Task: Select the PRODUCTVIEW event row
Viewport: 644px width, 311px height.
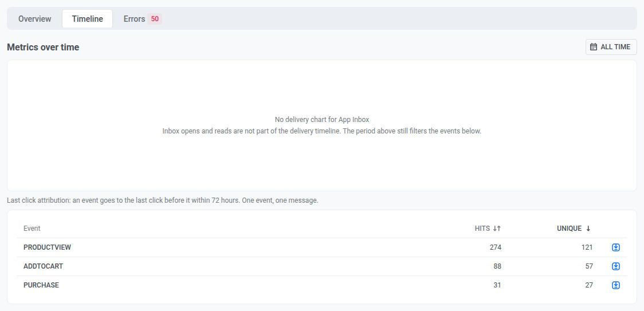Action: [x=322, y=247]
